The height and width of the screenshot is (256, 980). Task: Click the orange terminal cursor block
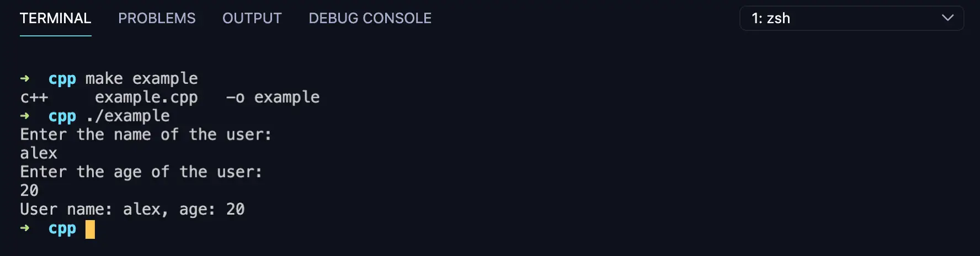(x=90, y=230)
